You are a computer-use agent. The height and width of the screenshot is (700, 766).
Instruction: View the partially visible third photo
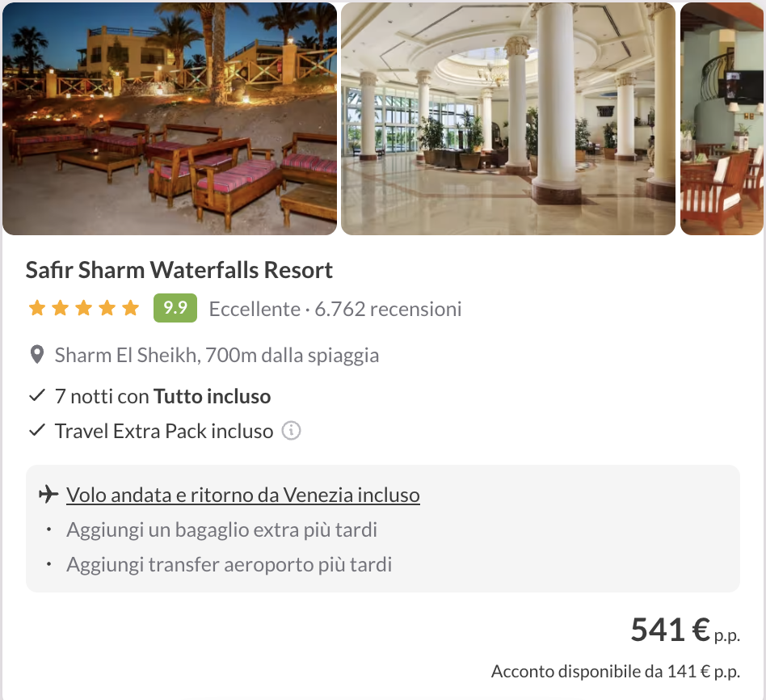[x=722, y=119]
